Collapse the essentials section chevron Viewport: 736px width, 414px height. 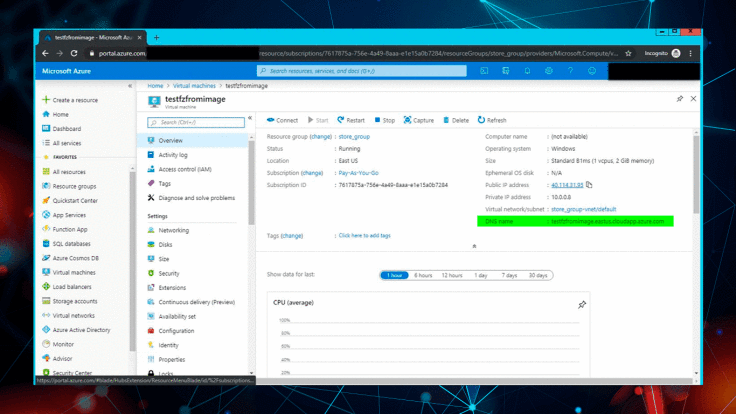click(x=474, y=246)
